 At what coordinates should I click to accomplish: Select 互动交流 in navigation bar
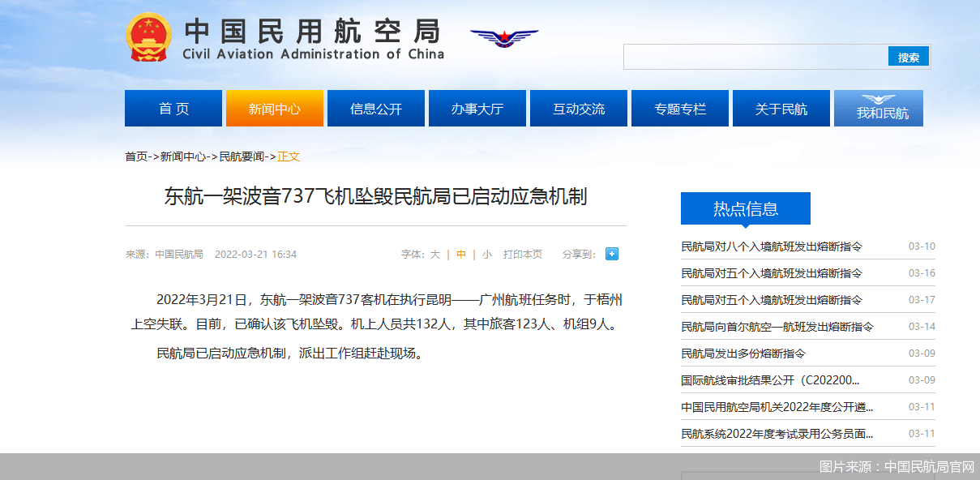[579, 109]
